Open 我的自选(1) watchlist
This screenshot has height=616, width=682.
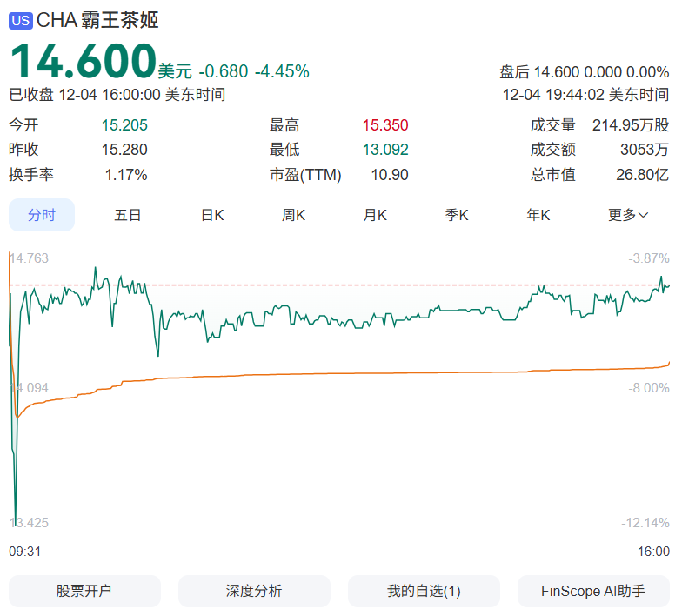(424, 591)
